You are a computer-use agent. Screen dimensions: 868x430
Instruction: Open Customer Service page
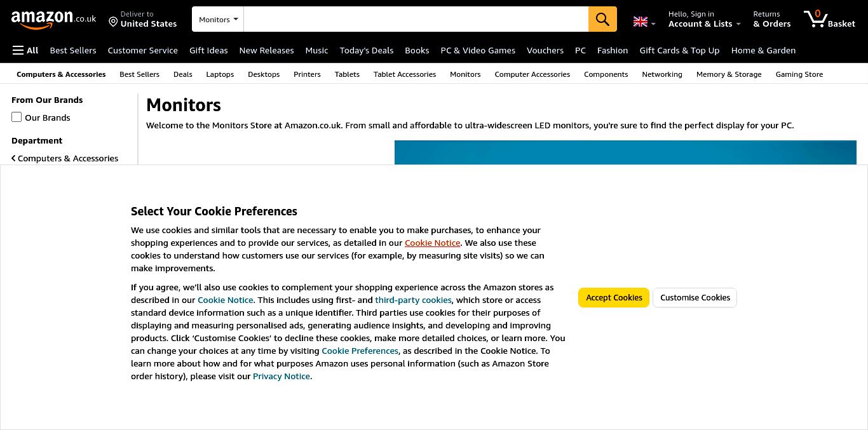[142, 50]
